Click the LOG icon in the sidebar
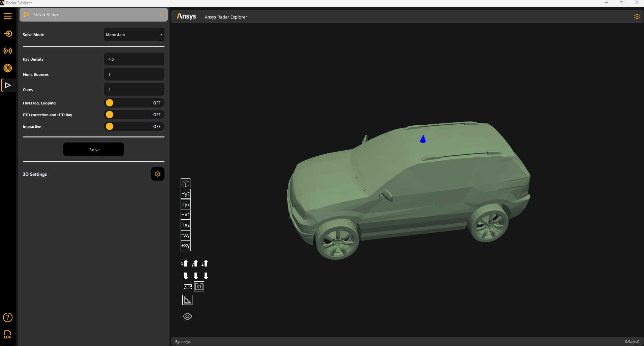Viewport: 644px width, 346px height. tap(8, 334)
